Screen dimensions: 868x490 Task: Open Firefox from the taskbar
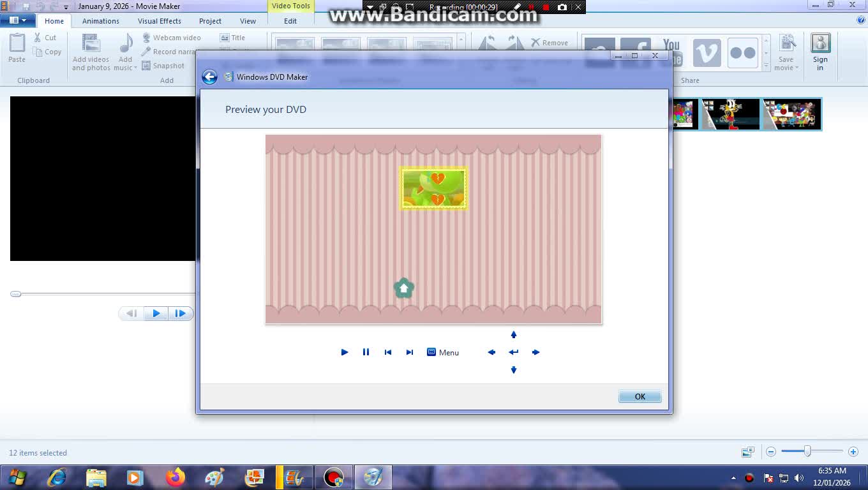pyautogui.click(x=174, y=477)
